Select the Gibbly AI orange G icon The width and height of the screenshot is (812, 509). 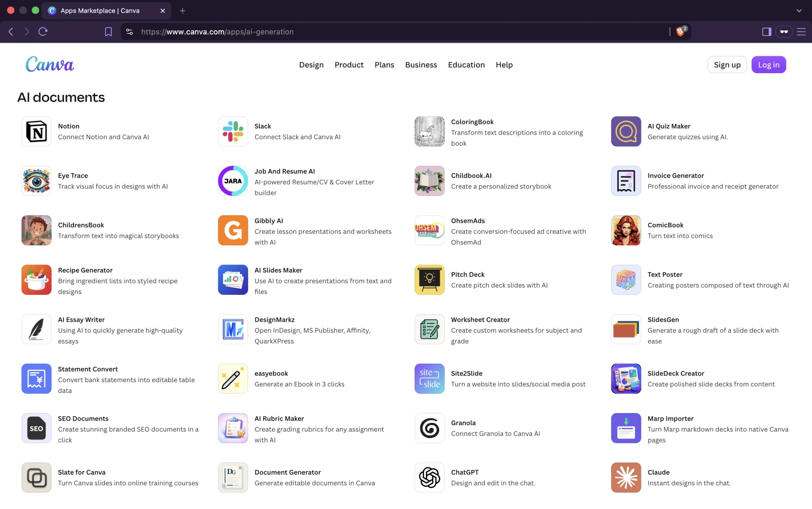tap(233, 230)
